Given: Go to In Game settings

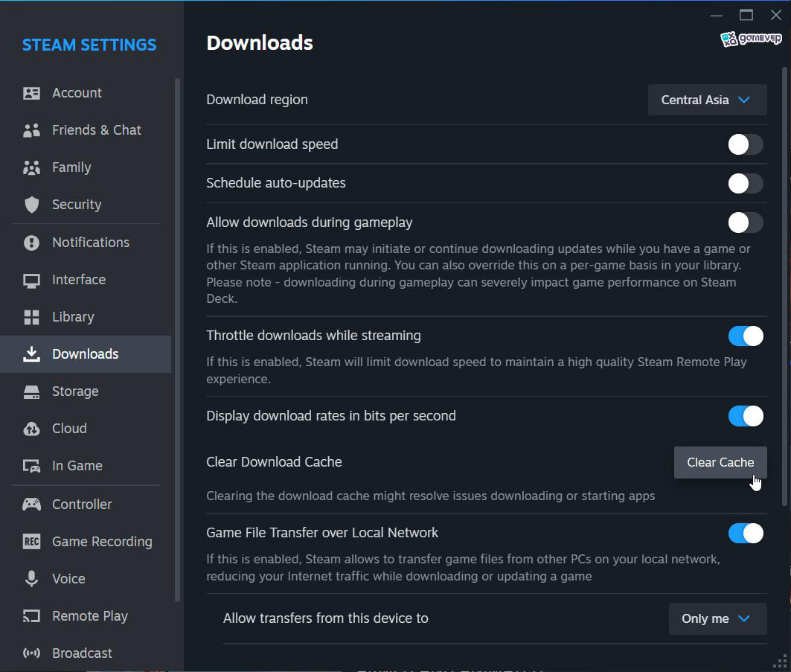Looking at the screenshot, I should [x=86, y=466].
